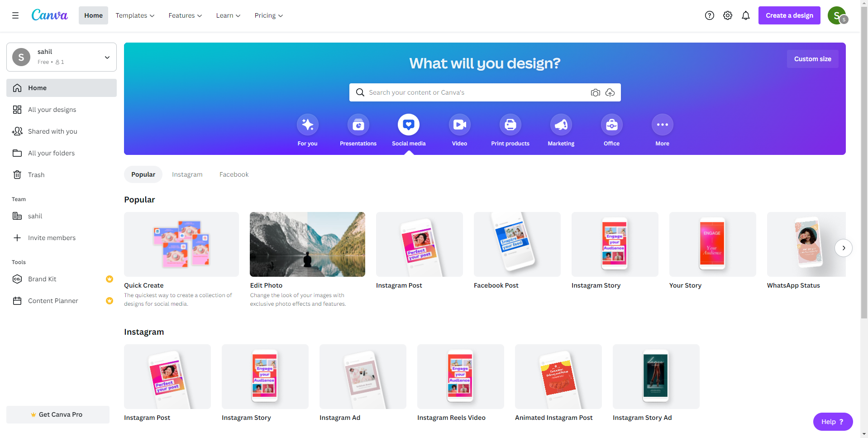Viewport: 868px width, 438px height.
Task: Open the Edit Photo thumbnail
Action: tap(307, 244)
